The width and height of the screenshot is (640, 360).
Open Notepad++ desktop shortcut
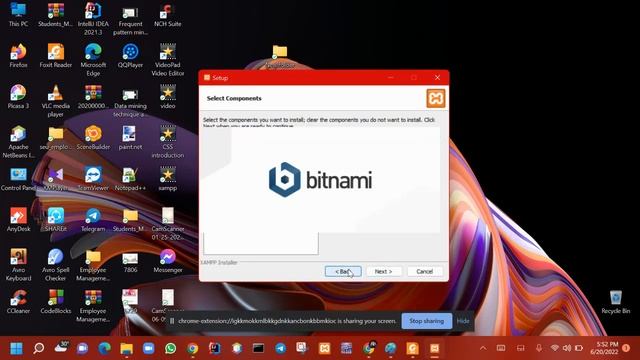[130, 179]
